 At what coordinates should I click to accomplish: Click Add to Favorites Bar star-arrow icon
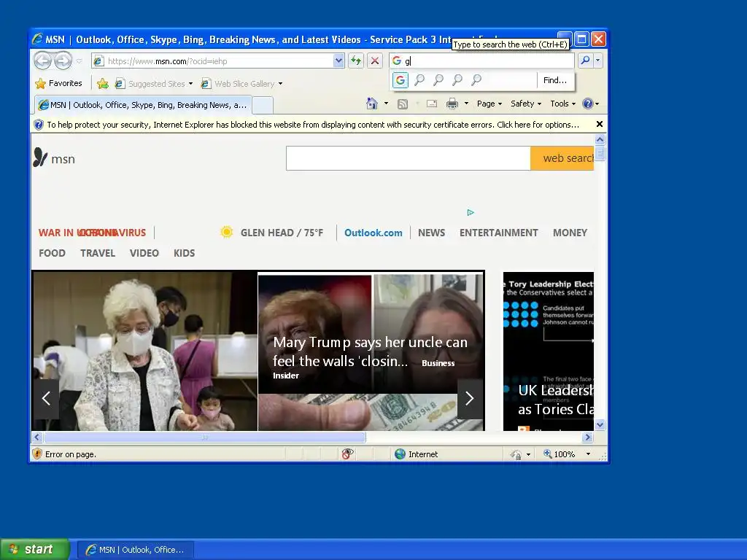point(102,84)
